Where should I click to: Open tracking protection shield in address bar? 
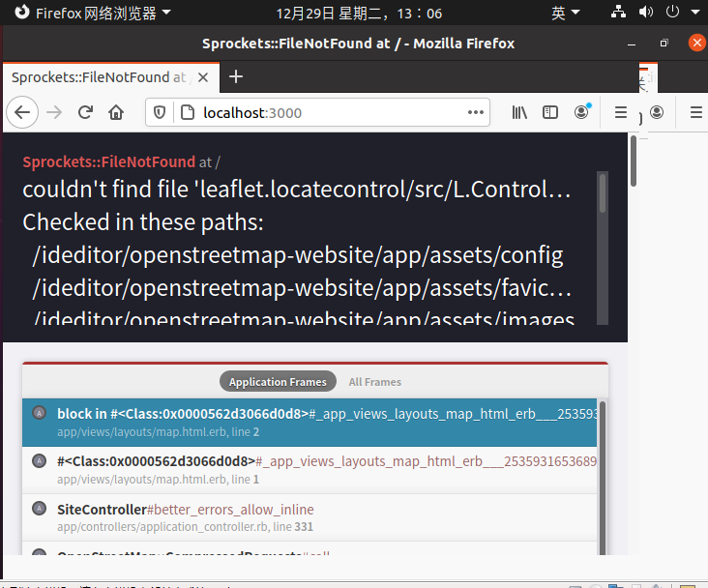[x=160, y=112]
